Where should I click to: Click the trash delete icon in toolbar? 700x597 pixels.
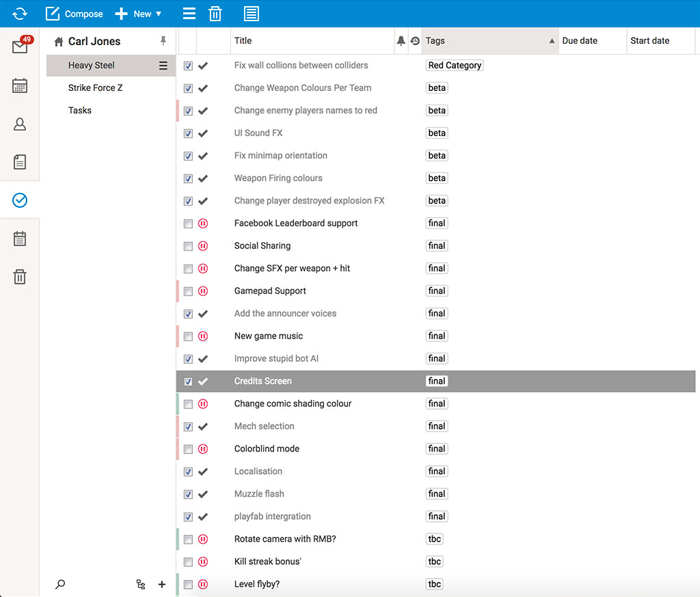(x=215, y=14)
